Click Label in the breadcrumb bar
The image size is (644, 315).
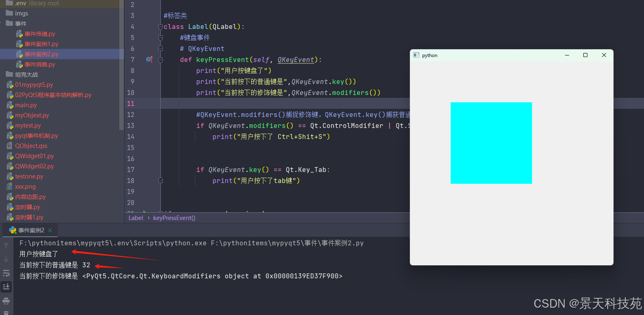click(136, 218)
